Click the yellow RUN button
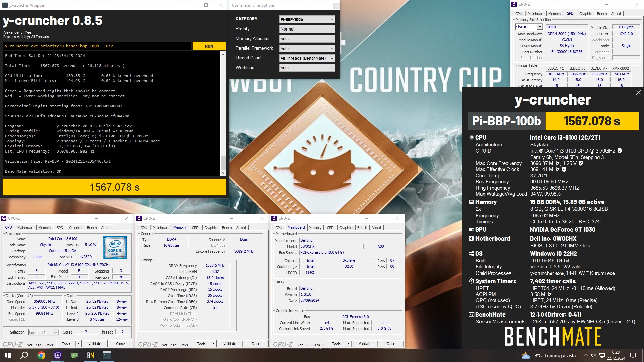644x362 pixels. [x=209, y=46]
